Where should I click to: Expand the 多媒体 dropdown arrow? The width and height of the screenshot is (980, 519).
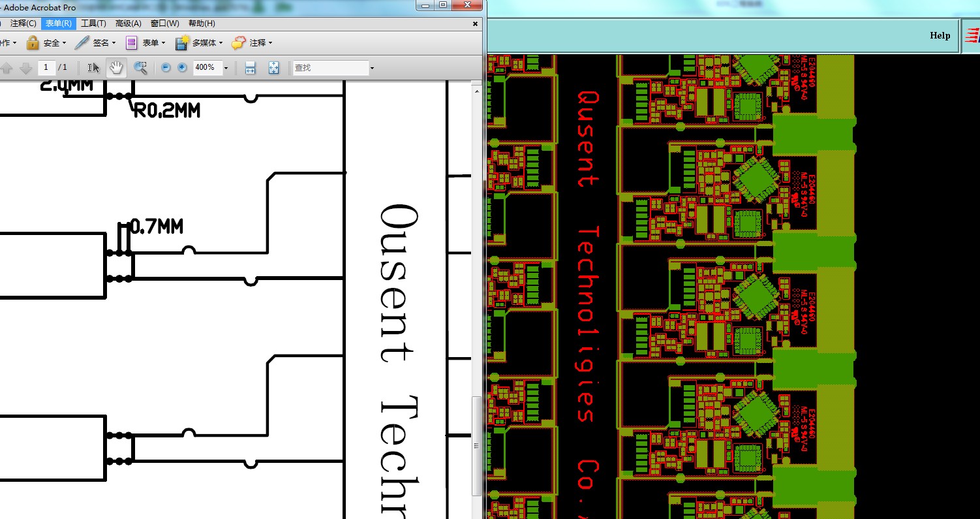point(221,43)
